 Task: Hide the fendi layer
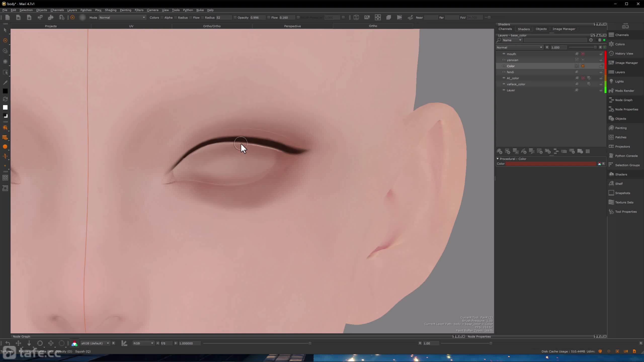click(504, 72)
